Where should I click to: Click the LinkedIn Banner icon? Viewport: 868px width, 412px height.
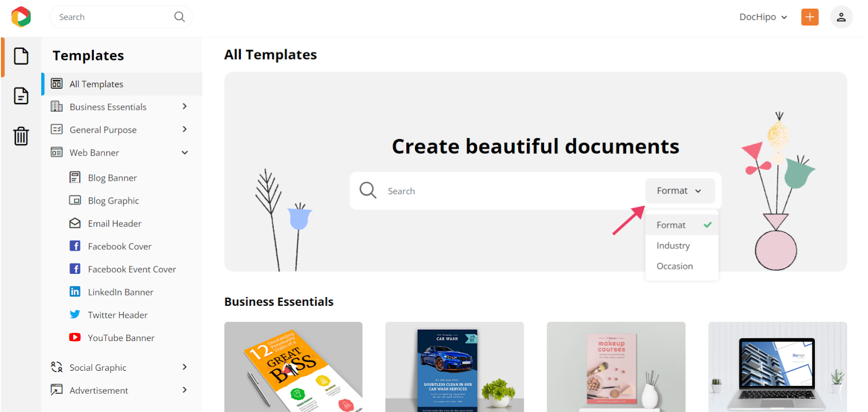[x=75, y=292]
